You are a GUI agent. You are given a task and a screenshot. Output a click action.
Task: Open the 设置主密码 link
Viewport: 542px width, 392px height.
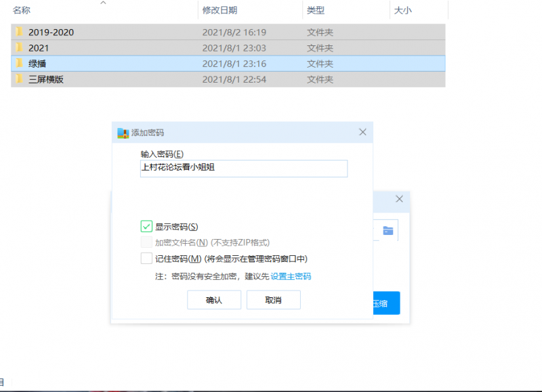pyautogui.click(x=291, y=276)
